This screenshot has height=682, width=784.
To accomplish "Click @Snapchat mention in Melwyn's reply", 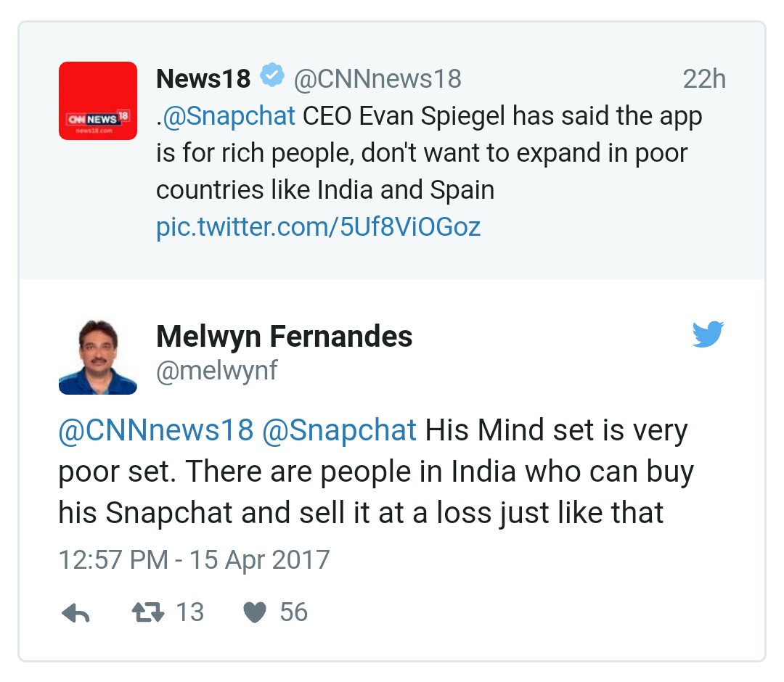I will click(x=339, y=430).
